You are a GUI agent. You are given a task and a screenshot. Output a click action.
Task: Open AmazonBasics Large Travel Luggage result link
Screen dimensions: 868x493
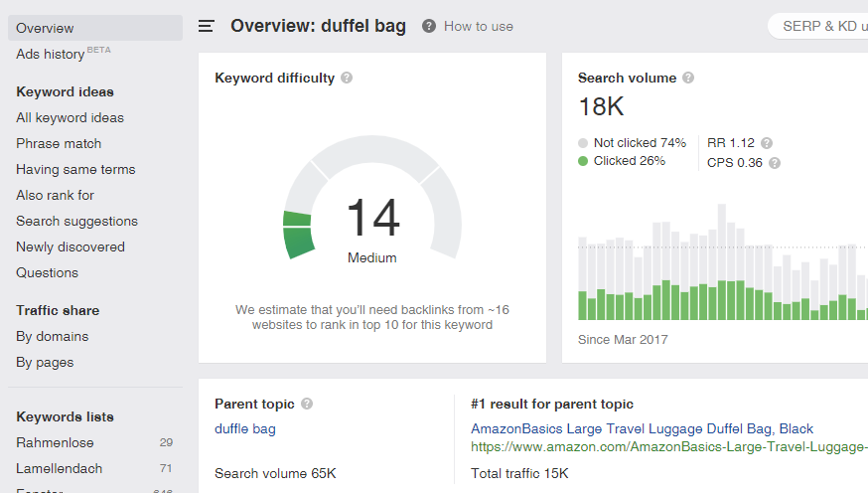pos(642,429)
